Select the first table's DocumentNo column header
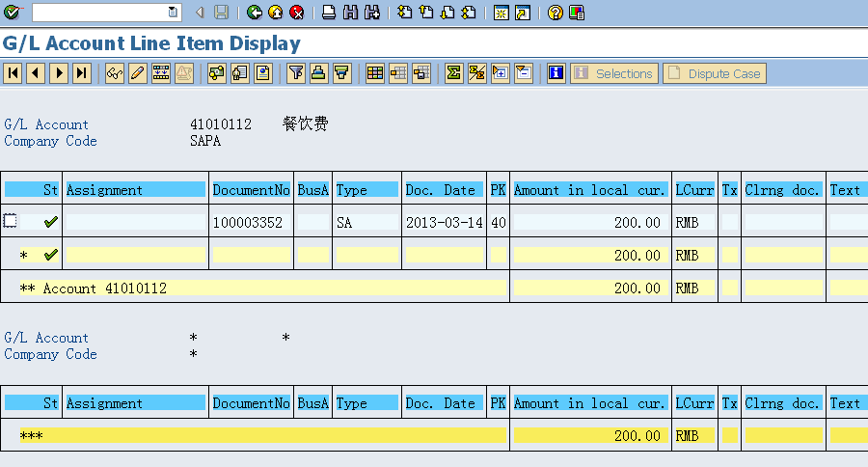The image size is (868, 467). (x=252, y=190)
